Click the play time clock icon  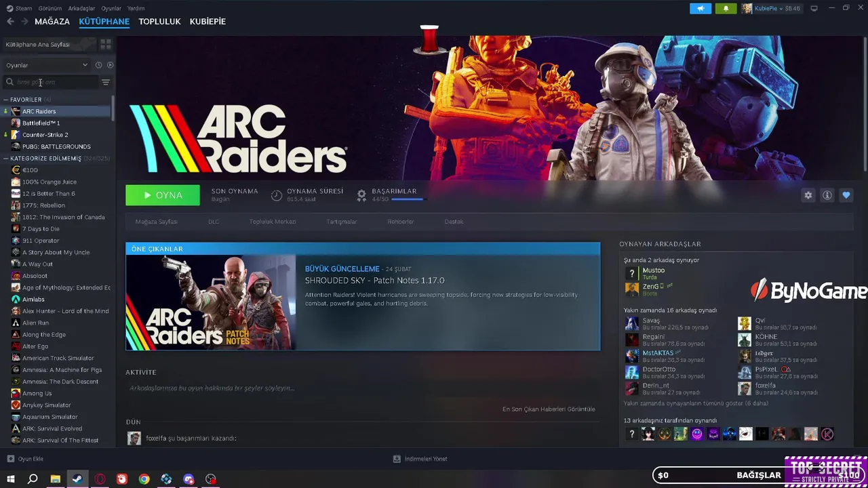point(276,195)
